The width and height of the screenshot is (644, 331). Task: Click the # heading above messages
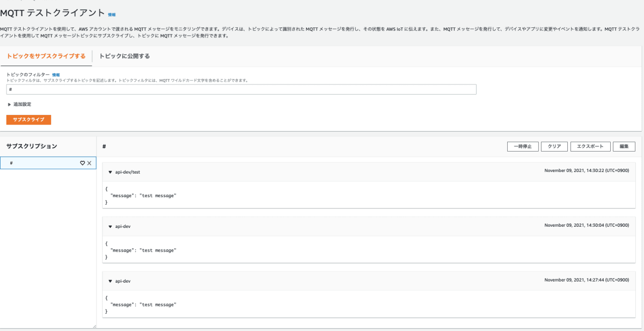pyautogui.click(x=104, y=146)
